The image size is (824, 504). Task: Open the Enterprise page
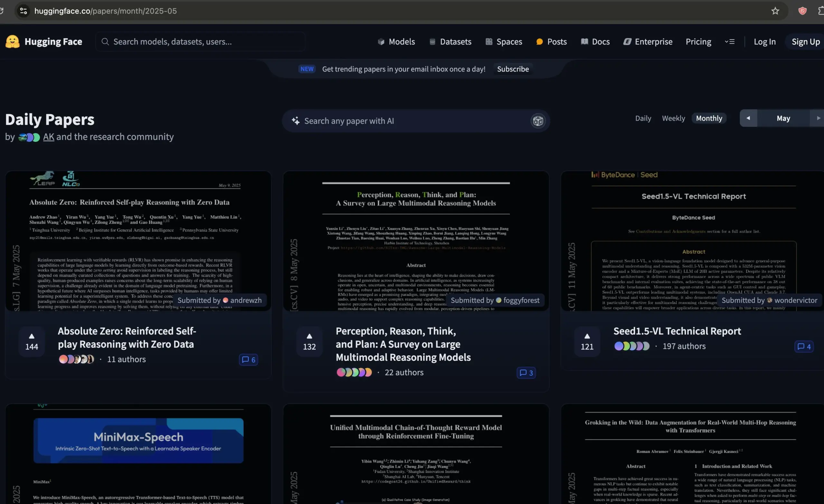648,42
